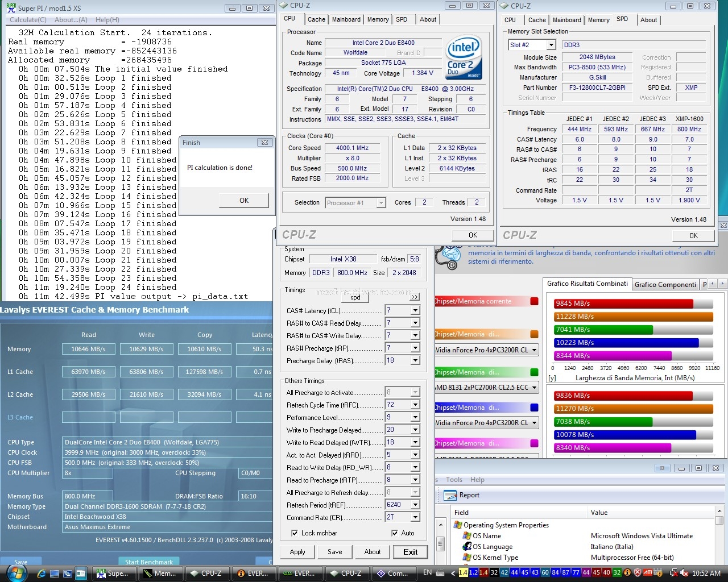Switch to Grafico Componenti tab
This screenshot has width=728, height=582.
(x=665, y=285)
